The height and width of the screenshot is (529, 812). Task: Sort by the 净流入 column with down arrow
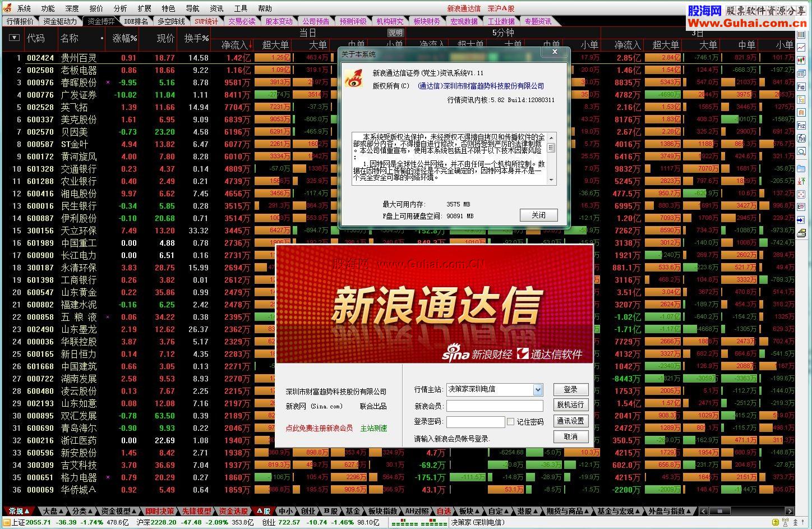pyautogui.click(x=236, y=45)
